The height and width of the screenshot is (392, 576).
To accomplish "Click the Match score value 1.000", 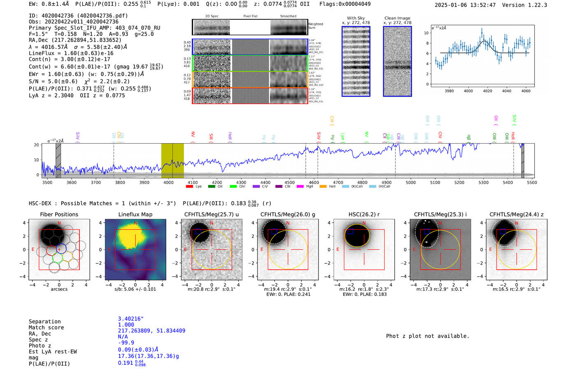I will 126,325.
